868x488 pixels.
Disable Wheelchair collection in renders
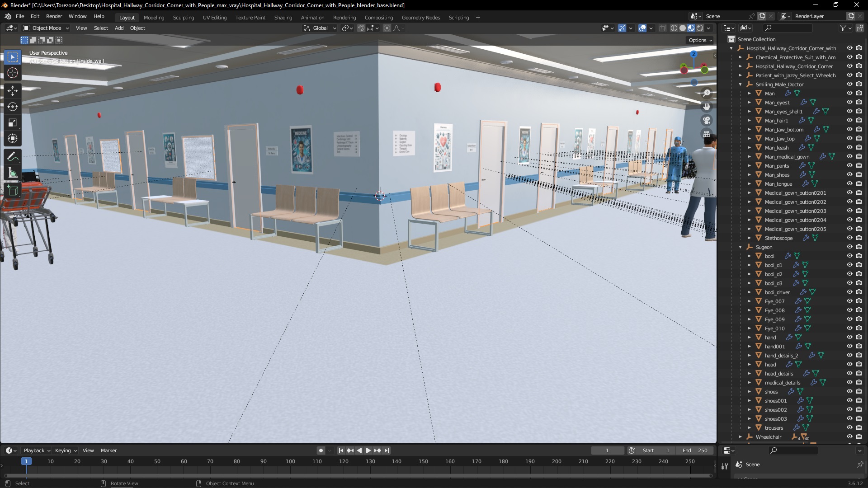(x=859, y=436)
